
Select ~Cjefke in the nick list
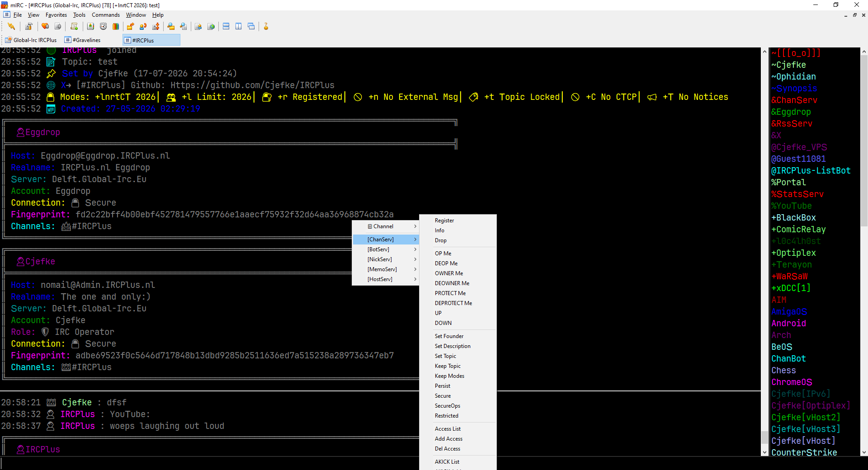pos(788,65)
